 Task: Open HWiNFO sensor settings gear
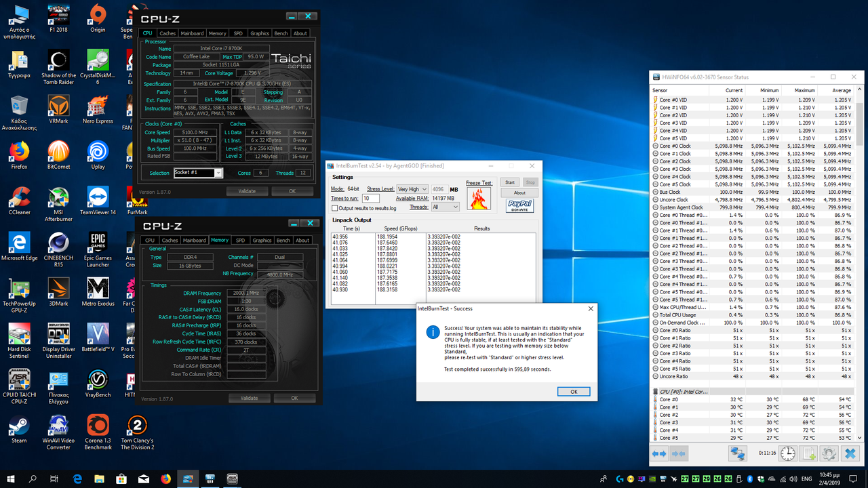pos(829,453)
